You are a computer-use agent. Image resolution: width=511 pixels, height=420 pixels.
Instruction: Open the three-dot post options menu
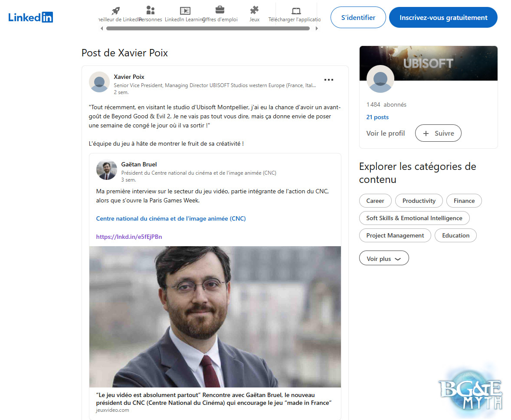(329, 80)
